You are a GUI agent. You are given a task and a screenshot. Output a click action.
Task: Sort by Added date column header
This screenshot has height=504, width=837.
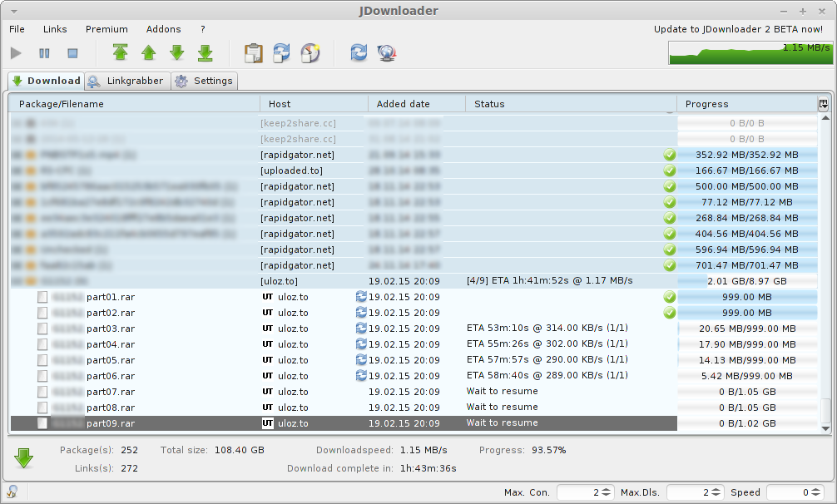click(x=417, y=104)
